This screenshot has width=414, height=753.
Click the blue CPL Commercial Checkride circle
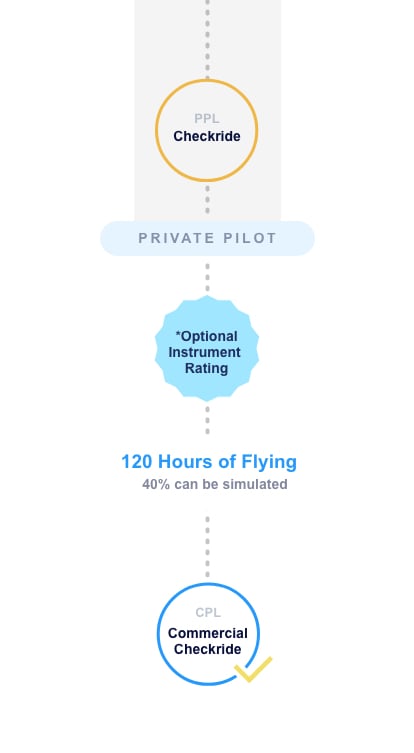(208, 634)
